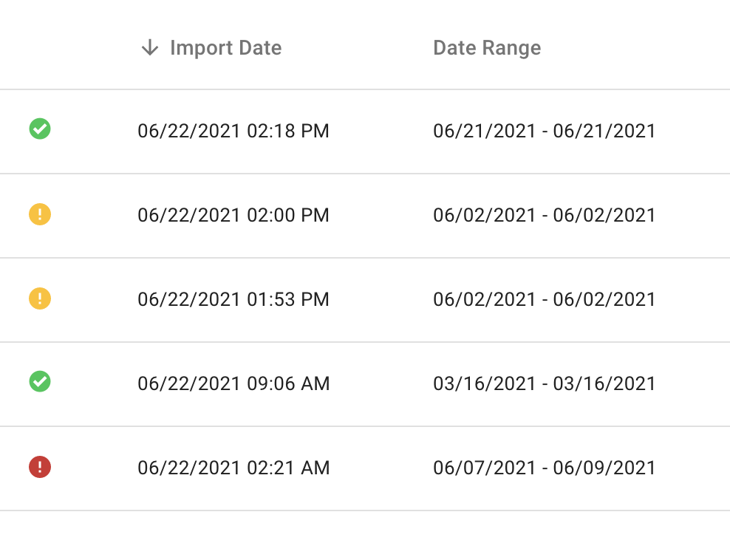Click the date range of the 02:00 PM import
This screenshot has width=730, height=560.
pyautogui.click(x=545, y=216)
